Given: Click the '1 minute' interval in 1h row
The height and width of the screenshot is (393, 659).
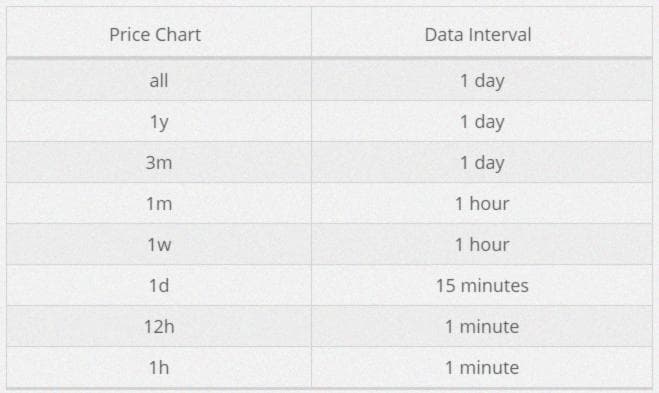Looking at the screenshot, I should [482, 367].
